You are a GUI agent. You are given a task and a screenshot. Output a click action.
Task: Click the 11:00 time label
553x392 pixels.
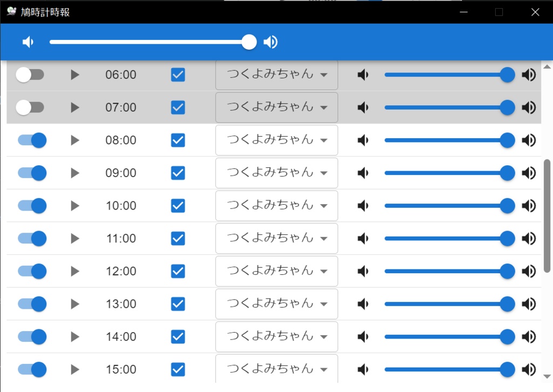(x=121, y=239)
